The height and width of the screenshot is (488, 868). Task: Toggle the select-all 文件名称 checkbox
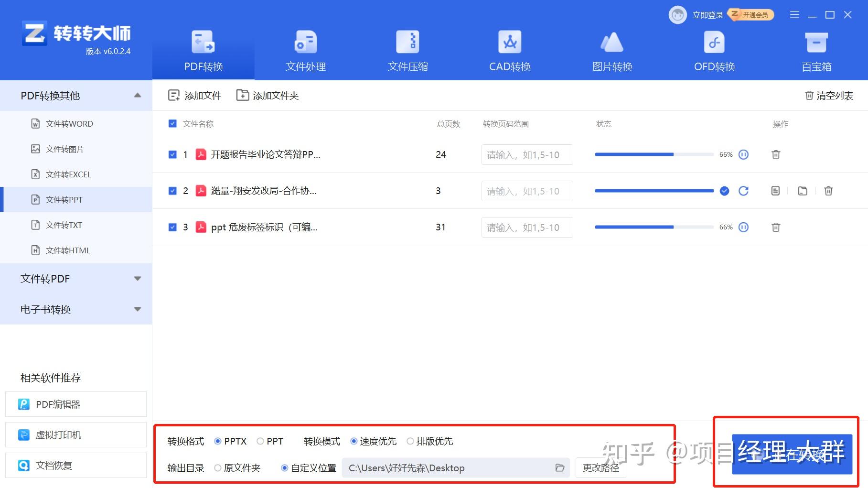pyautogui.click(x=172, y=124)
